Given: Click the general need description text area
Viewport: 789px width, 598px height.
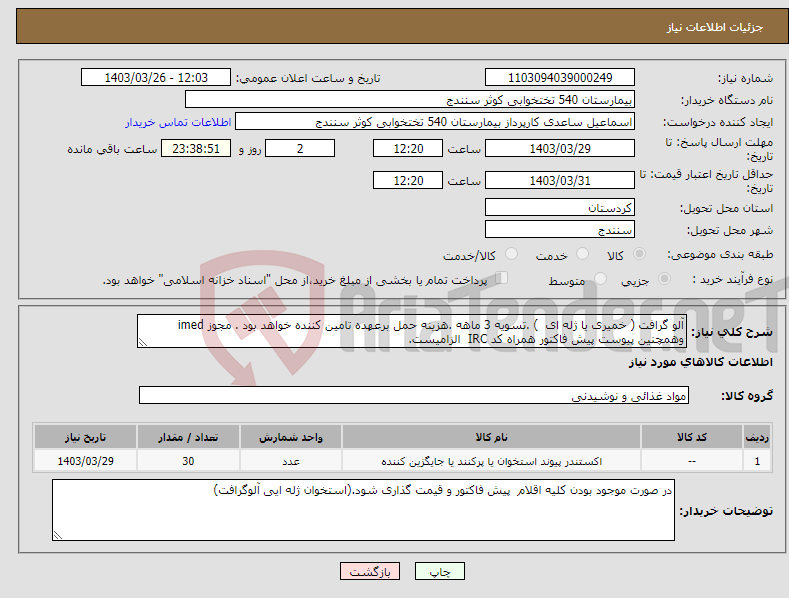Looking at the screenshot, I should click(412, 331).
